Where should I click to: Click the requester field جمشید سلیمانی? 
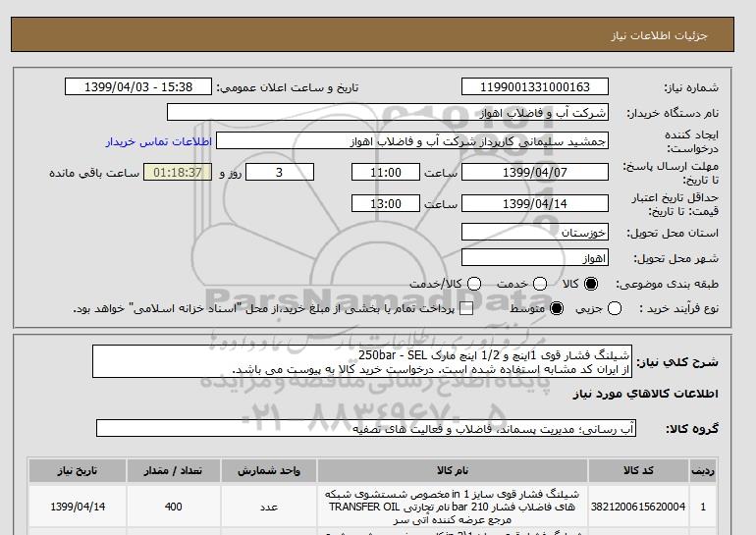[x=412, y=141]
